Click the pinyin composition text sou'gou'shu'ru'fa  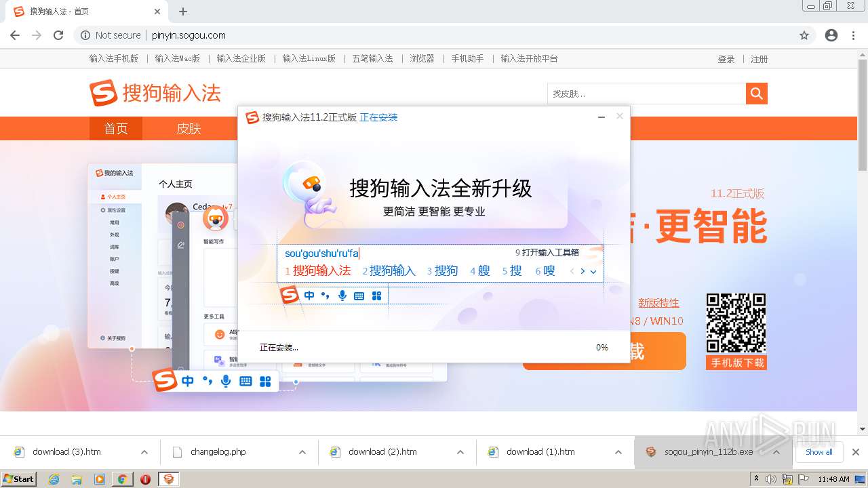point(321,253)
